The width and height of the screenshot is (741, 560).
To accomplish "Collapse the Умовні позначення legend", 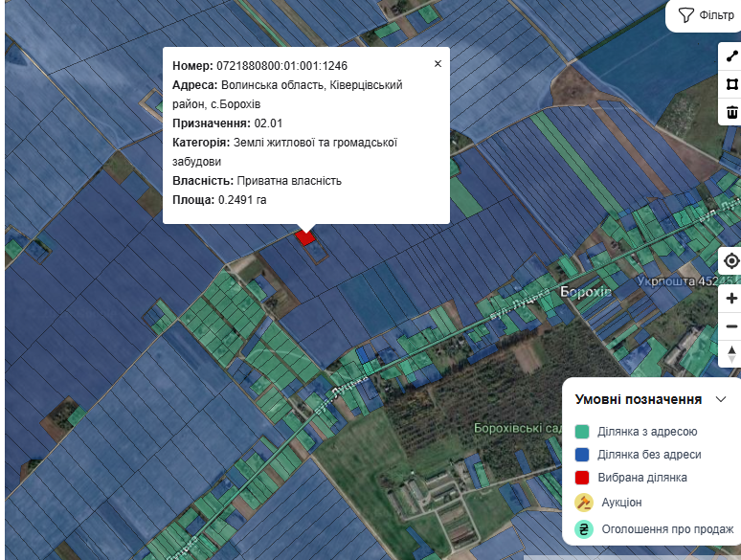I will click(x=721, y=399).
